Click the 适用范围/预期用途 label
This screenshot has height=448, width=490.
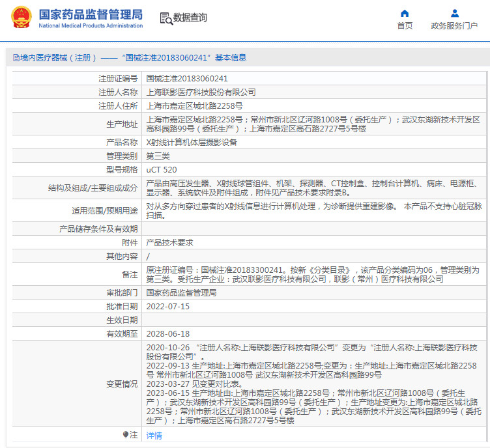click(x=105, y=211)
